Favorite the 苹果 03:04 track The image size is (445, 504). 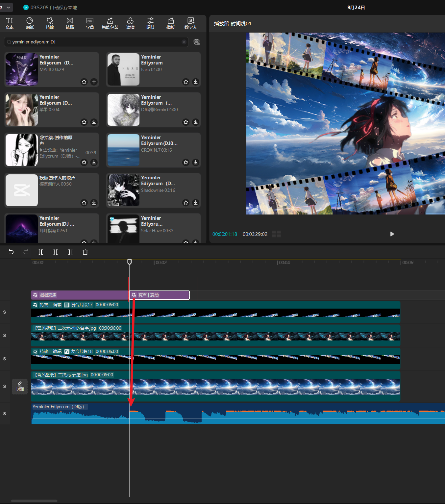[84, 122]
